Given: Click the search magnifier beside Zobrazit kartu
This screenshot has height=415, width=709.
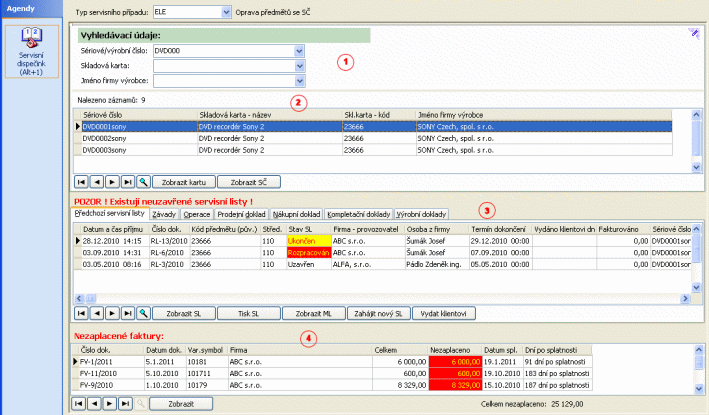Looking at the screenshot, I should 142,183.
